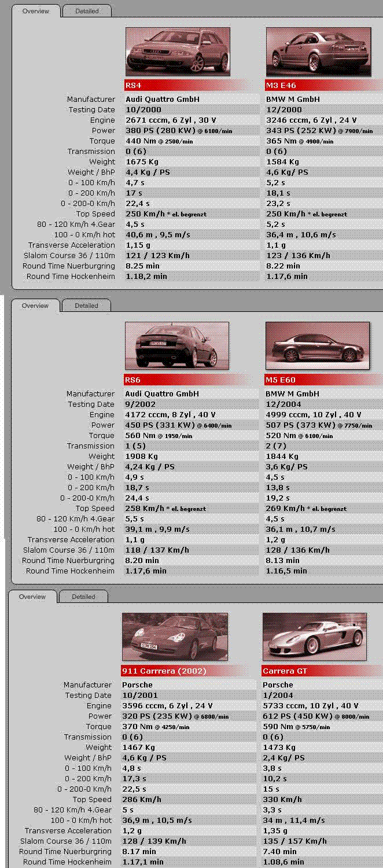Click transverse acceleration value 1,35 g
The width and height of the screenshot is (383, 868).
pos(275,831)
